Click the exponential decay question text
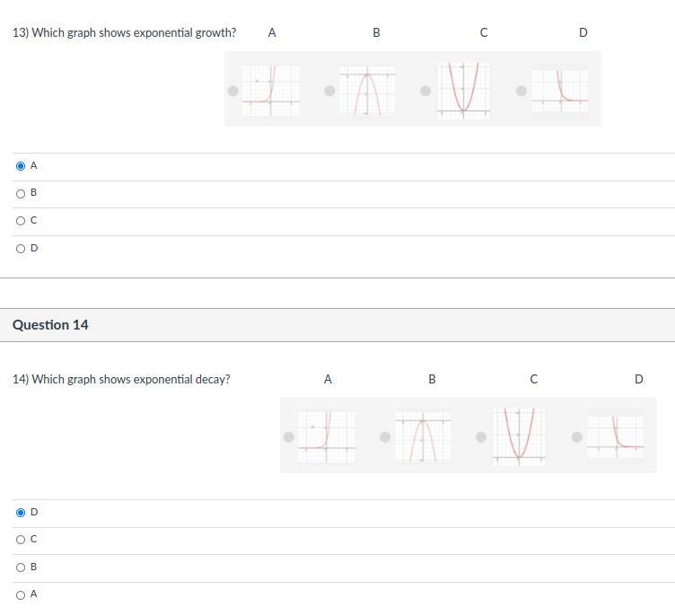The width and height of the screenshot is (675, 616). 121,380
